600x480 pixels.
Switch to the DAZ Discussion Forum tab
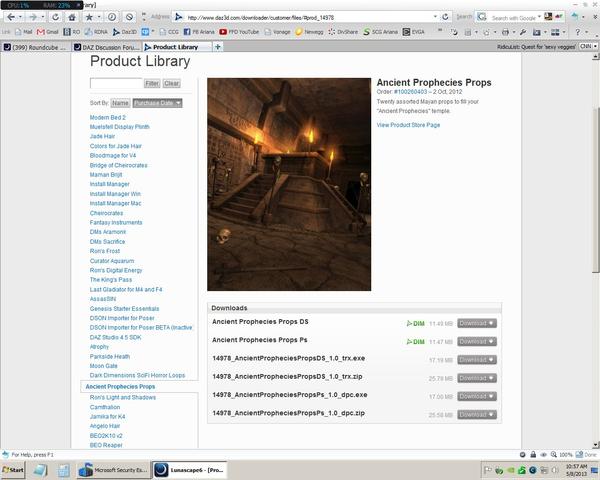107,47
